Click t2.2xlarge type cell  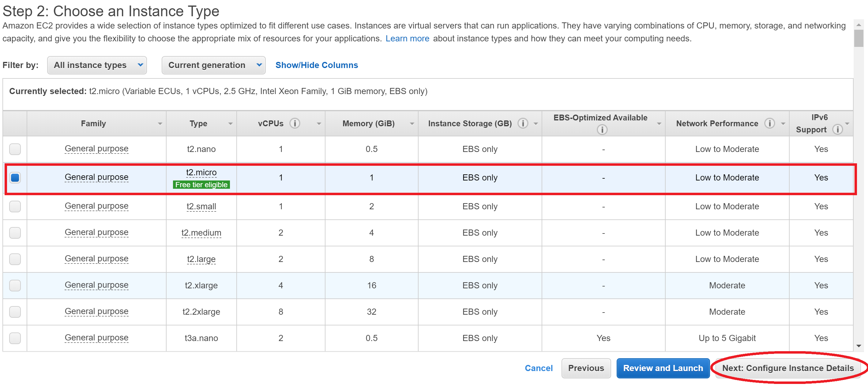201,312
